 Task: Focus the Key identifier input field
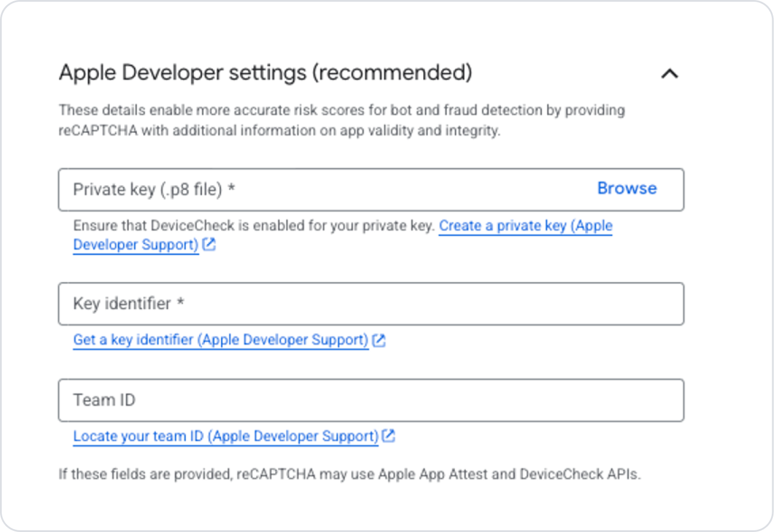[371, 304]
